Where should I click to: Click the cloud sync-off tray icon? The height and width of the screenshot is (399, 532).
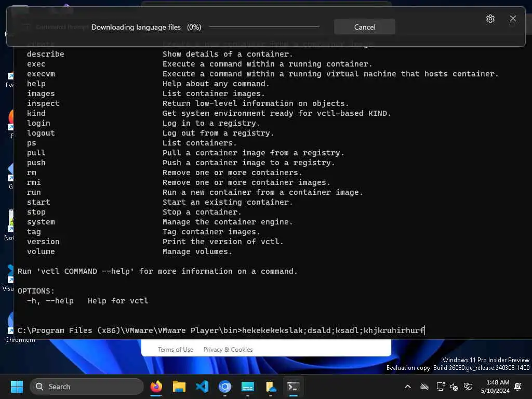(424, 387)
